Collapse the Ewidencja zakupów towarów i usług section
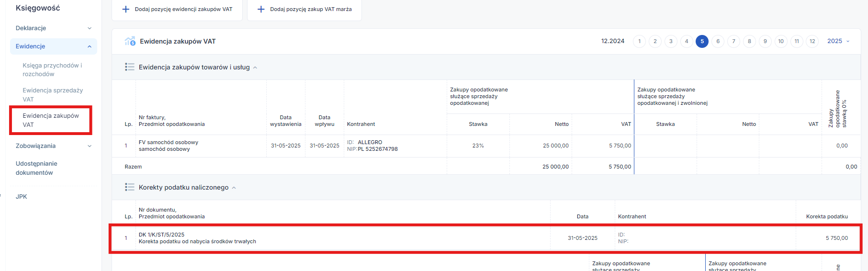Image resolution: width=868 pixels, height=271 pixels. (255, 68)
